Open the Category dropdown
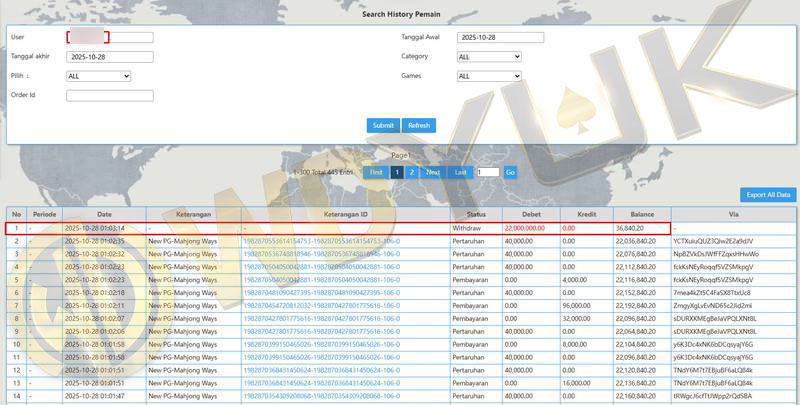The height and width of the screenshot is (405, 800). (x=489, y=57)
